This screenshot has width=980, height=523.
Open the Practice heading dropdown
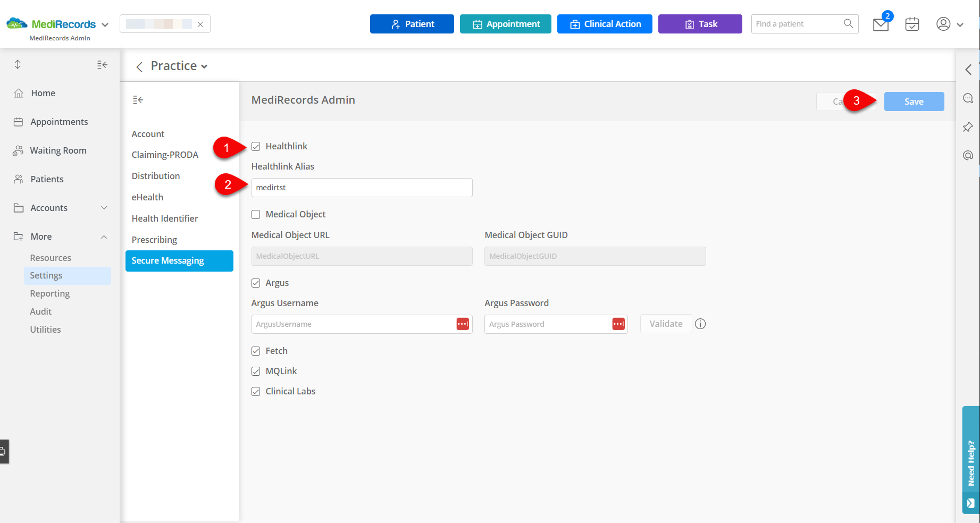pos(204,66)
